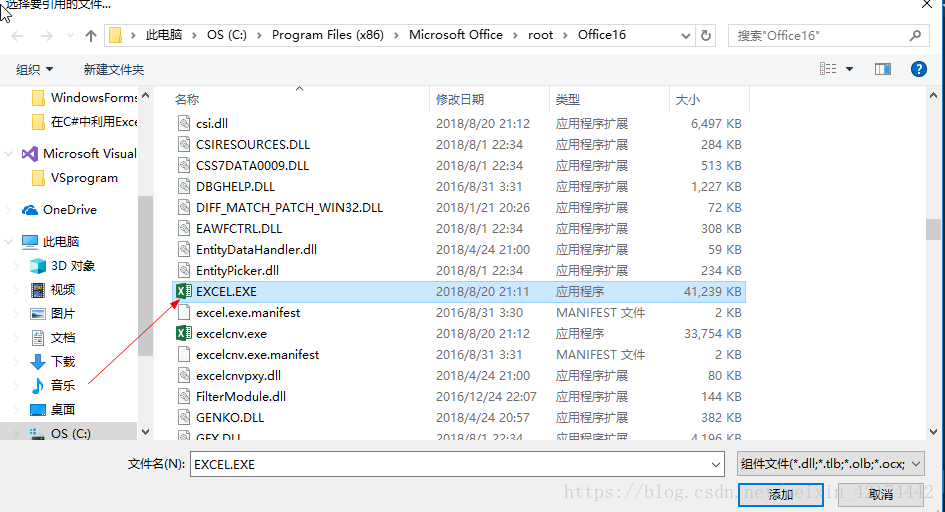Open view options dropdown arrow
Viewport: 945px width, 512px height.
[x=849, y=69]
